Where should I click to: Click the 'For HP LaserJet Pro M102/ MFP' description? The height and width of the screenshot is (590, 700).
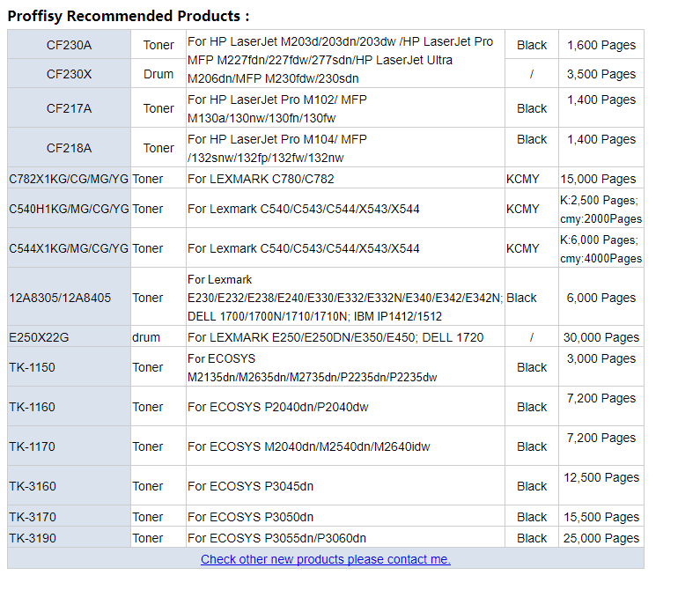coord(345,108)
